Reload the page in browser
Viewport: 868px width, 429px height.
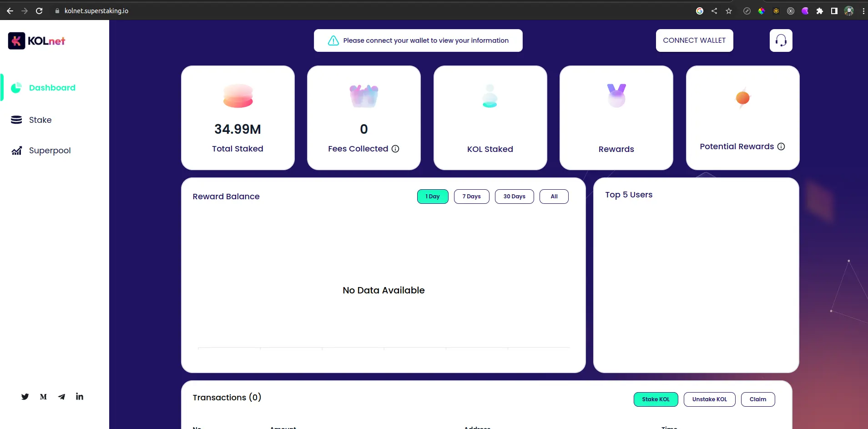pos(39,11)
